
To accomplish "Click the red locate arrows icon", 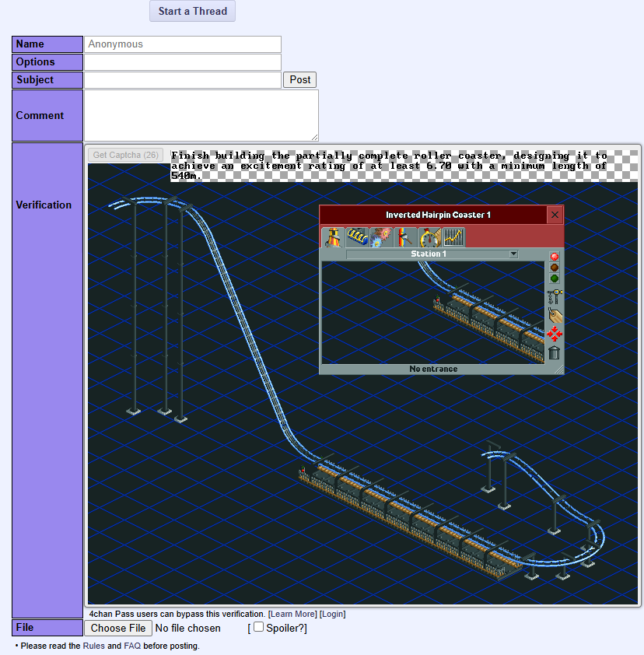I will [555, 335].
